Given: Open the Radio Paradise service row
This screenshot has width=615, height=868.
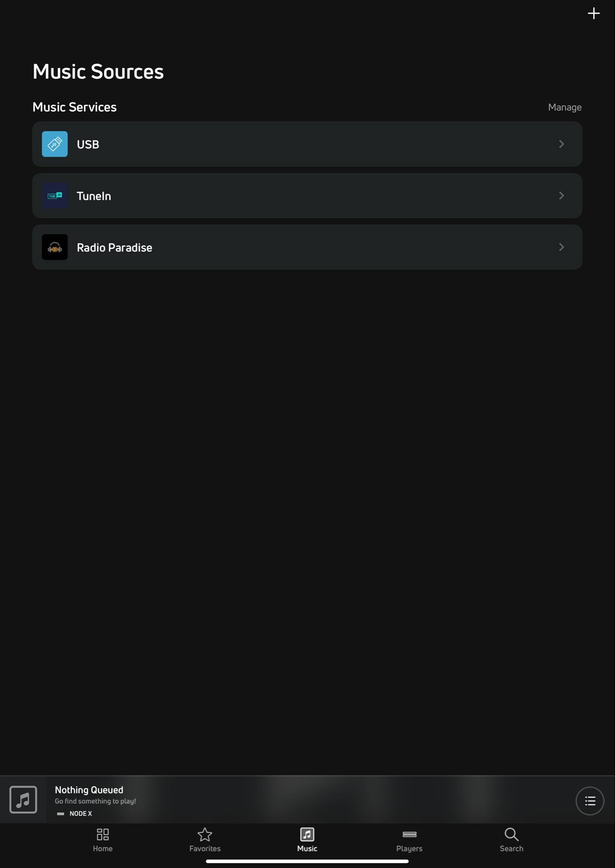Looking at the screenshot, I should [307, 247].
